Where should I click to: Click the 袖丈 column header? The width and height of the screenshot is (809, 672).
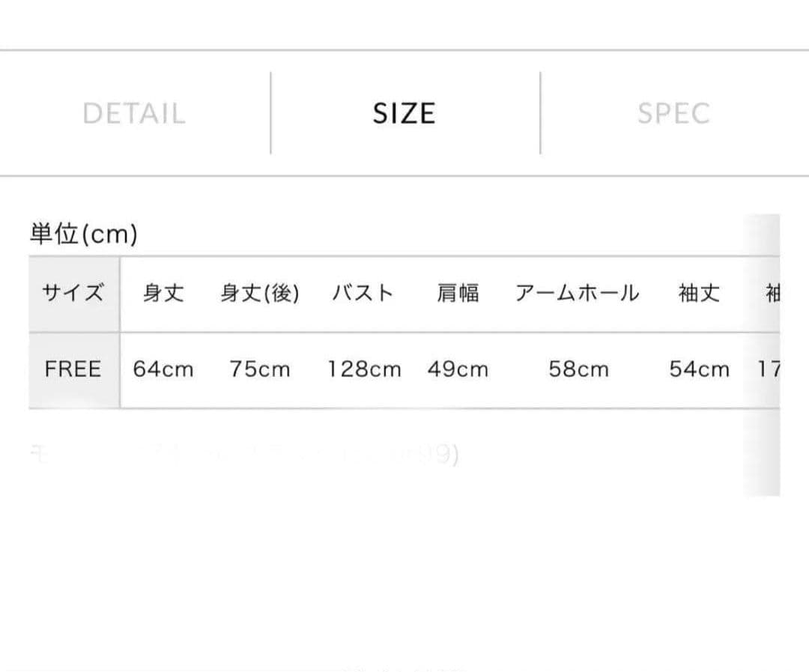699,293
